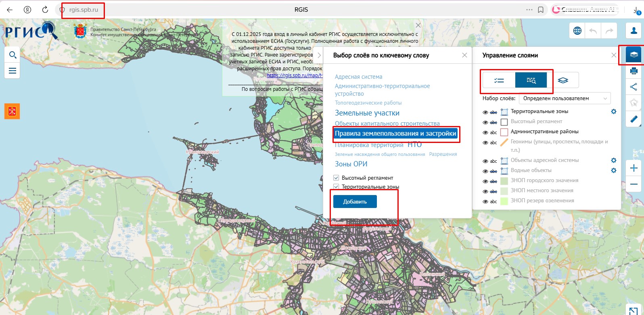
Task: Toggle abc labels for Водные объекты layer
Action: click(x=493, y=171)
